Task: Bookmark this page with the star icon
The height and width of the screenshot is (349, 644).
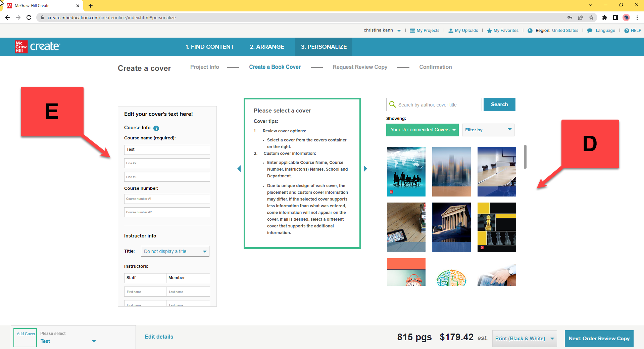Action: pos(591,17)
